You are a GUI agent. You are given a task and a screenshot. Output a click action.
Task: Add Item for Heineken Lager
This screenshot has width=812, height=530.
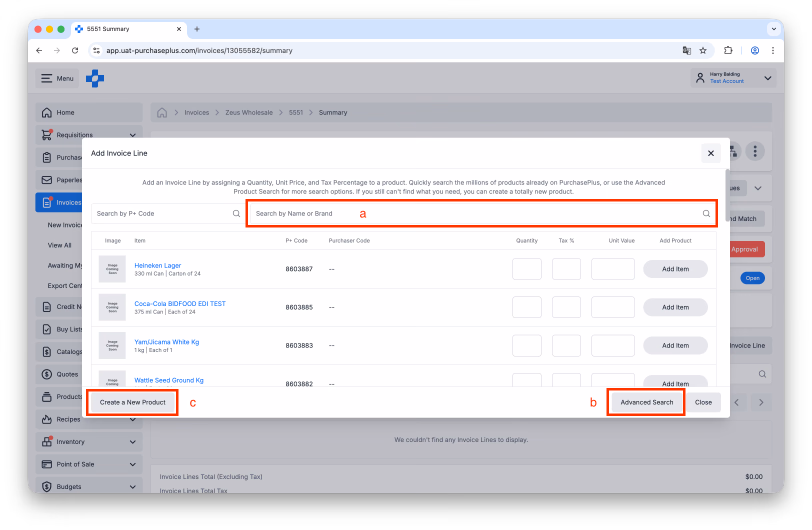675,269
